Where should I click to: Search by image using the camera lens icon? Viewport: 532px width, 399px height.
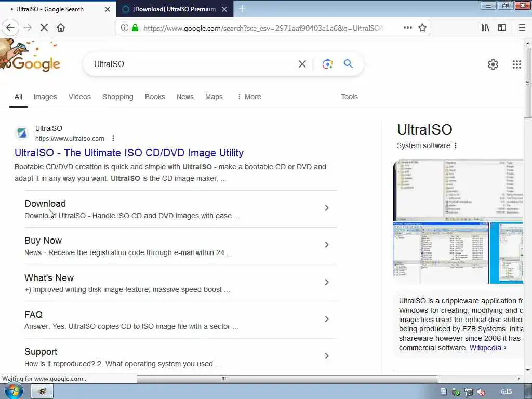327,64
